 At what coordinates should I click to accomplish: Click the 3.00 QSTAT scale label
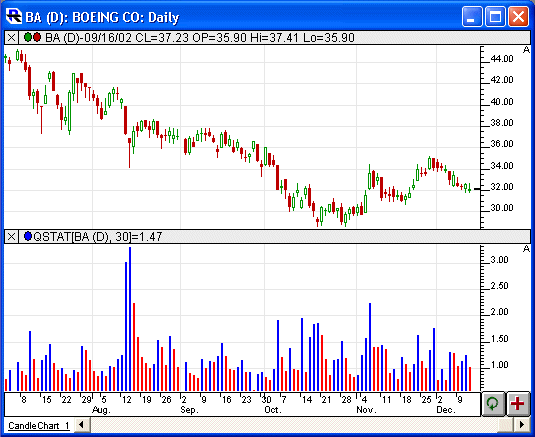pyautogui.click(x=500, y=260)
